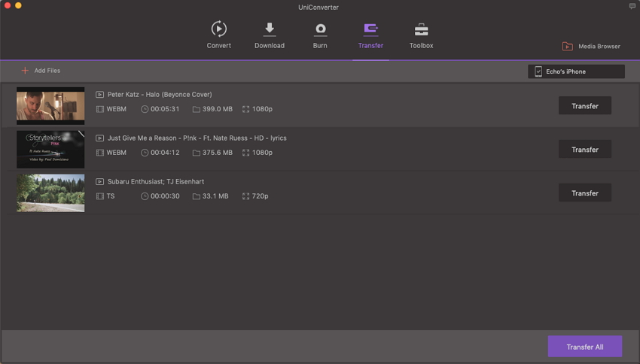Open the Convert tab icon
This screenshot has height=364, width=640.
[218, 30]
